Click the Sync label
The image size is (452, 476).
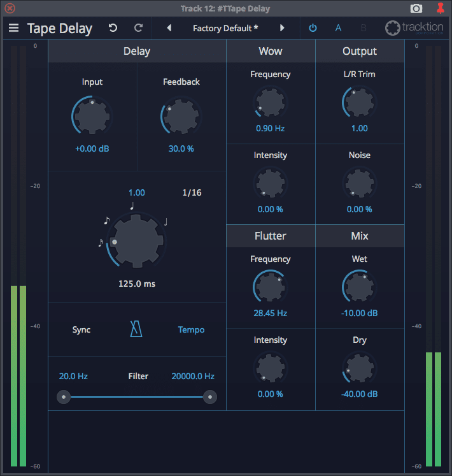[81, 329]
